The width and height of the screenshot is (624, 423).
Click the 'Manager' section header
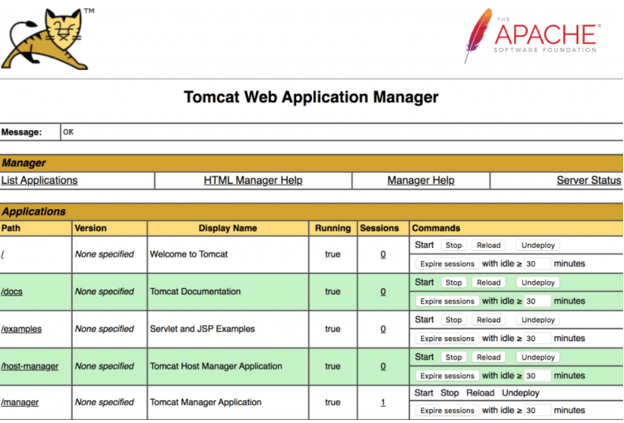[x=23, y=163]
